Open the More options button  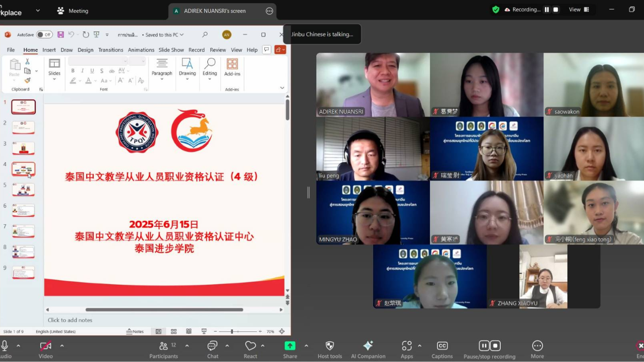pyautogui.click(x=537, y=346)
